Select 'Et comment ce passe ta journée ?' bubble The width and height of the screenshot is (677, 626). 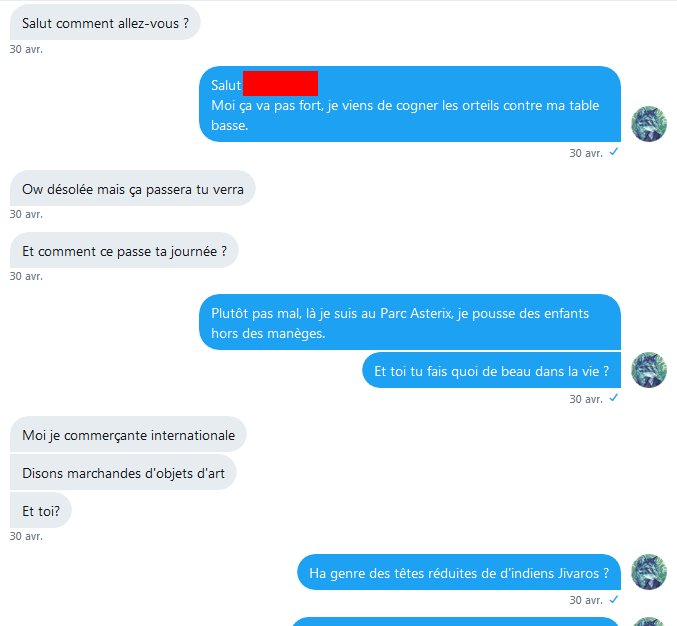[x=124, y=251]
